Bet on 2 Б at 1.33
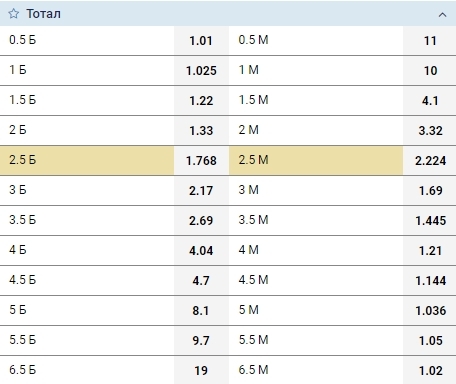 [201, 131]
